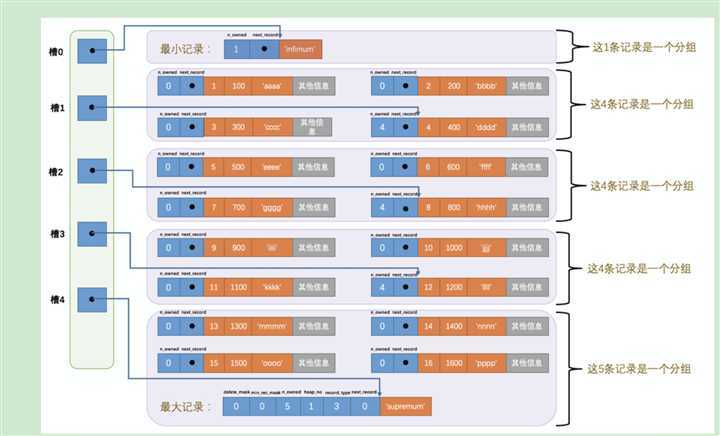This screenshot has height=436, width=720.
Task: Click the 'aaaa' string cell
Action: pos(272,86)
